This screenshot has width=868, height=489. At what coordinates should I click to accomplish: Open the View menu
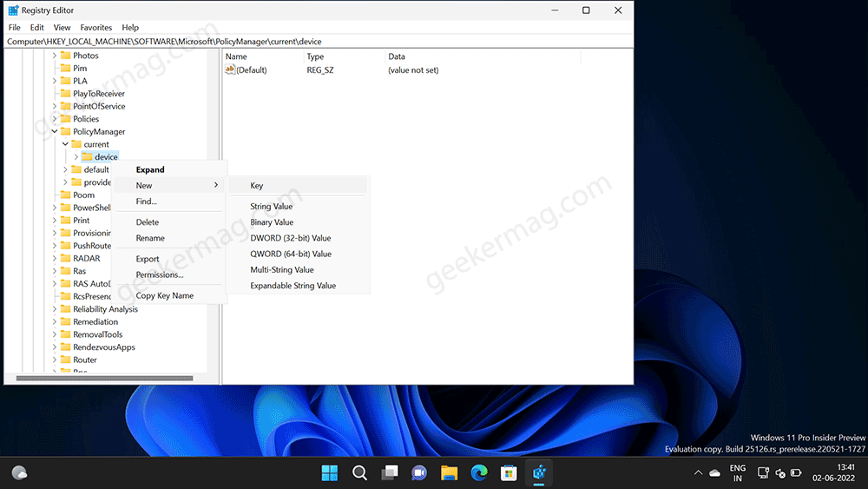[x=62, y=27]
